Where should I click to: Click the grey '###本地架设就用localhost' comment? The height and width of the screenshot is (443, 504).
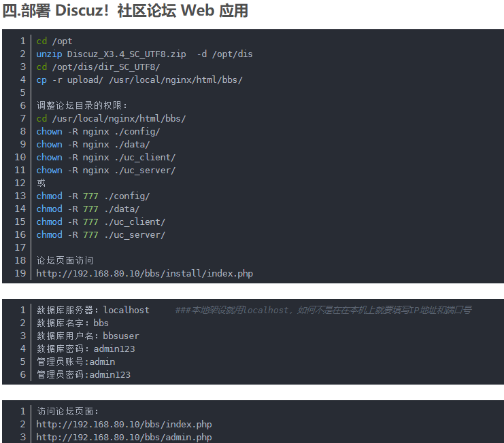click(x=323, y=310)
